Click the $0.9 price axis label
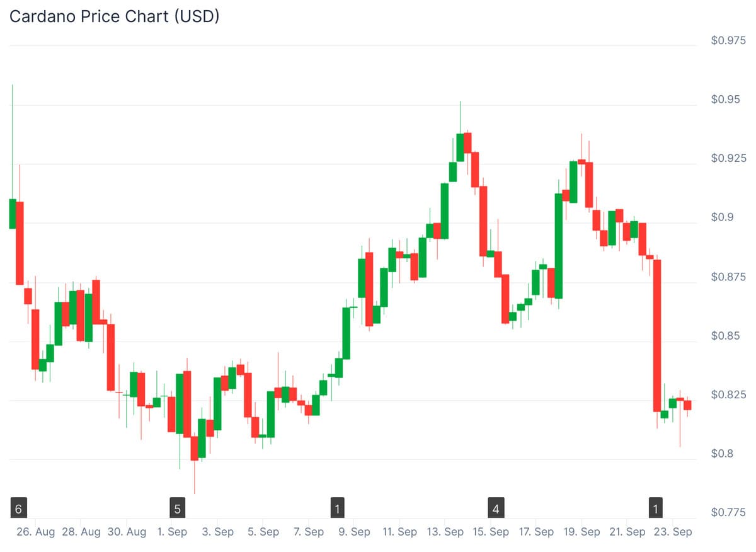Viewport: 756px width, 552px height. tap(723, 217)
